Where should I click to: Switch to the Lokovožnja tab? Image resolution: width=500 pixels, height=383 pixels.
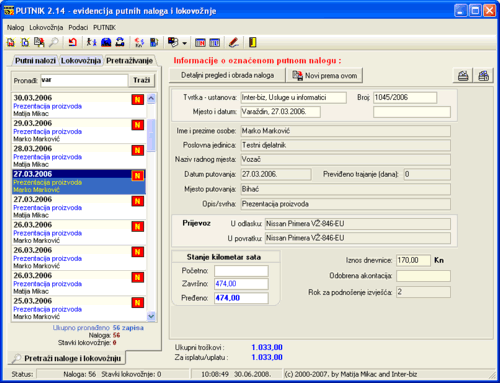81,61
